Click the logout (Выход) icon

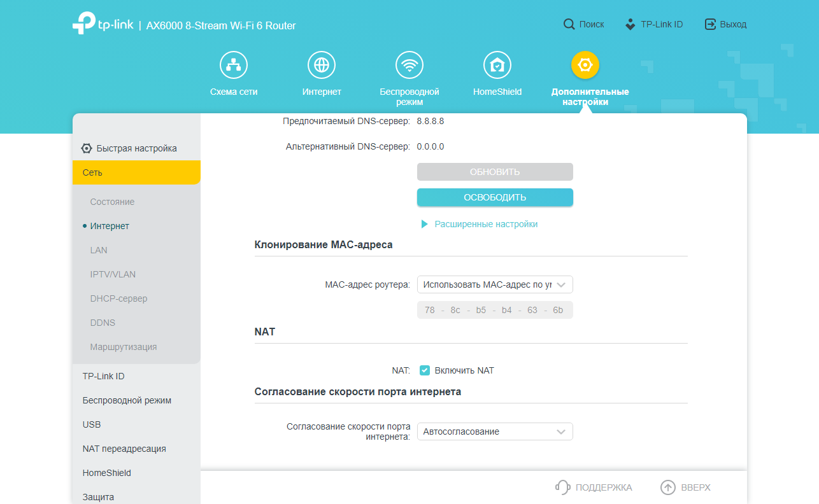coord(710,24)
